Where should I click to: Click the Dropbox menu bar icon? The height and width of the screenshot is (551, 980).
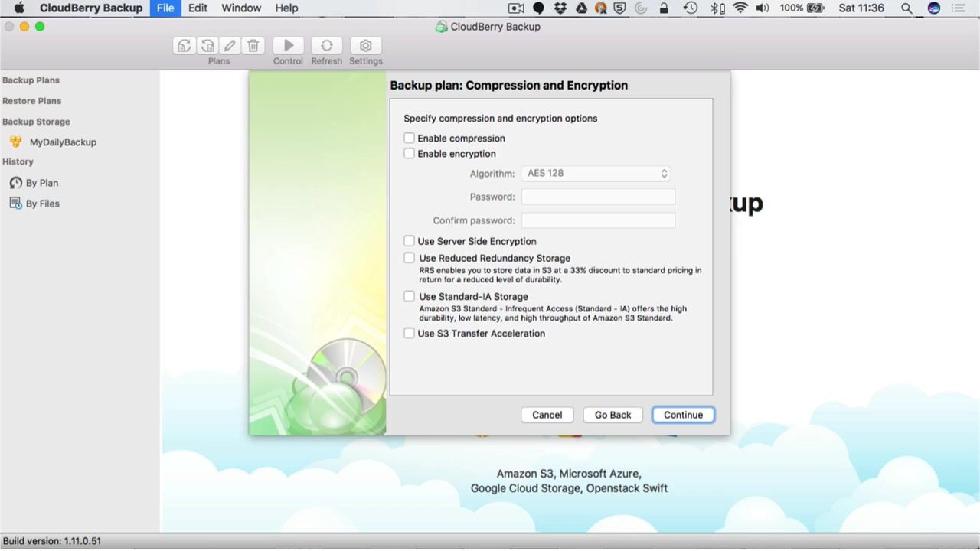coord(560,8)
